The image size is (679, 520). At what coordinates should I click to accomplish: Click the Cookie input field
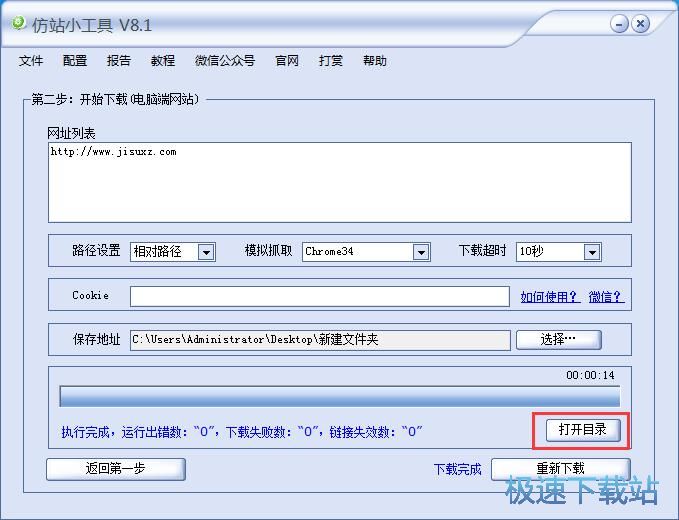tap(320, 297)
